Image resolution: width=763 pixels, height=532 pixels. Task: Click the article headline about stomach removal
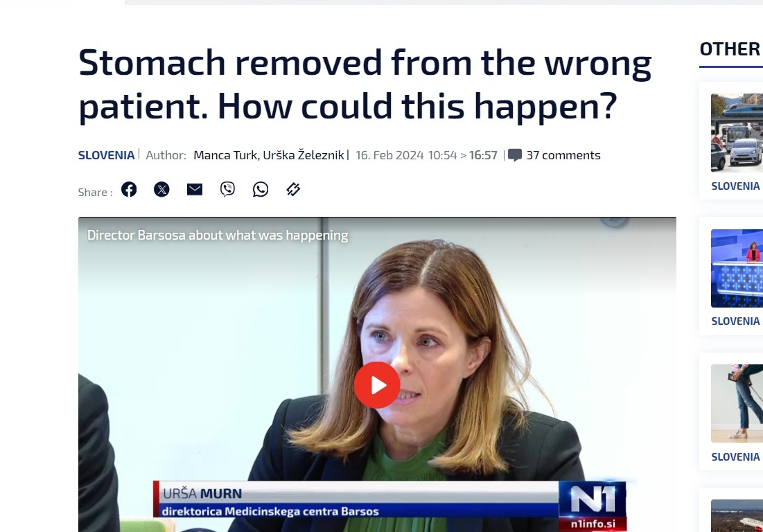(x=365, y=84)
